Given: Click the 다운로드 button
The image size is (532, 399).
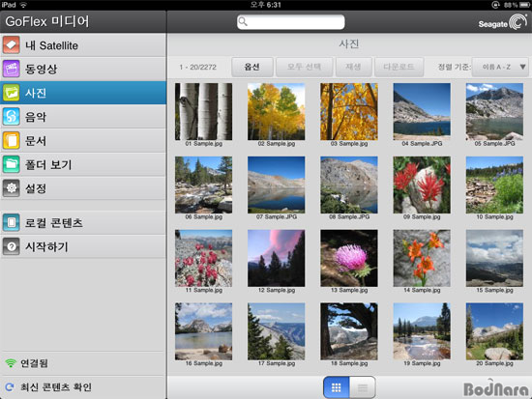Looking at the screenshot, I should [x=399, y=67].
